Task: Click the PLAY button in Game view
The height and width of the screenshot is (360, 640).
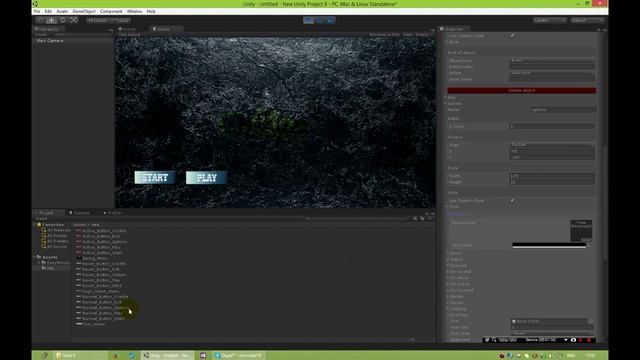Action: click(207, 178)
